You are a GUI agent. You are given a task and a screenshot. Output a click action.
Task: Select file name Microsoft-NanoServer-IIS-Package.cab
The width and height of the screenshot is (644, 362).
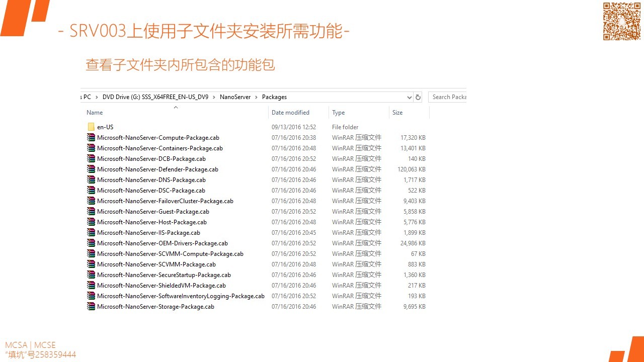click(148, 233)
